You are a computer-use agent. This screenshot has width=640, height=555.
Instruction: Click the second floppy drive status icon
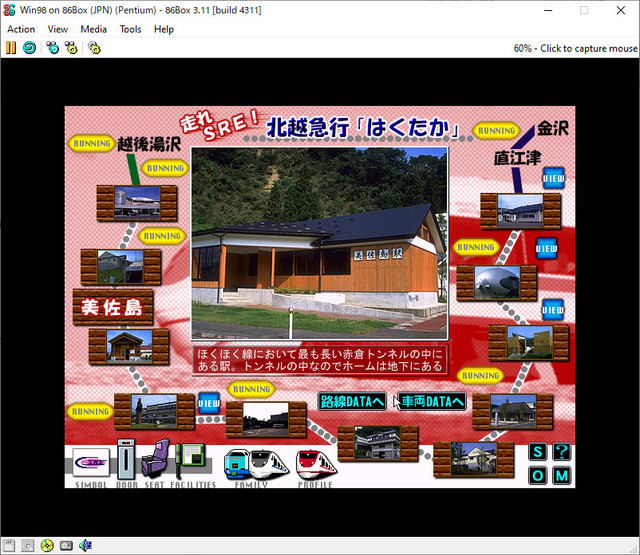[27, 545]
